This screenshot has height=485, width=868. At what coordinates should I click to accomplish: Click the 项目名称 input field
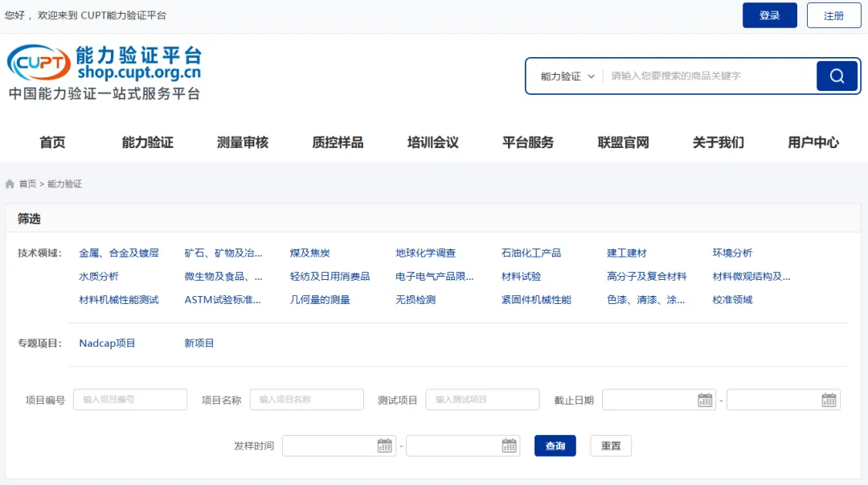coord(307,400)
